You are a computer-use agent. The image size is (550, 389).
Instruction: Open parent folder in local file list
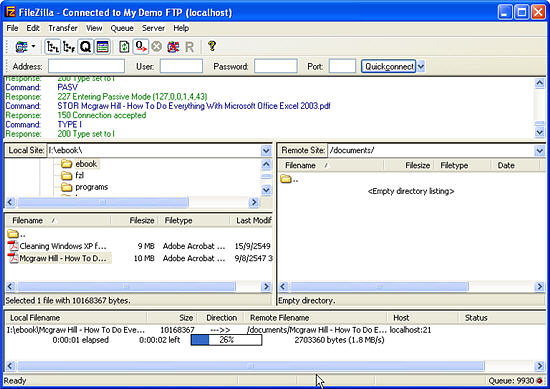click(x=16, y=234)
